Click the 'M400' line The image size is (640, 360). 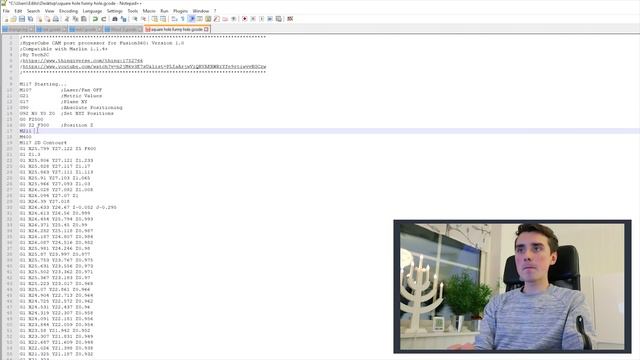click(25, 137)
